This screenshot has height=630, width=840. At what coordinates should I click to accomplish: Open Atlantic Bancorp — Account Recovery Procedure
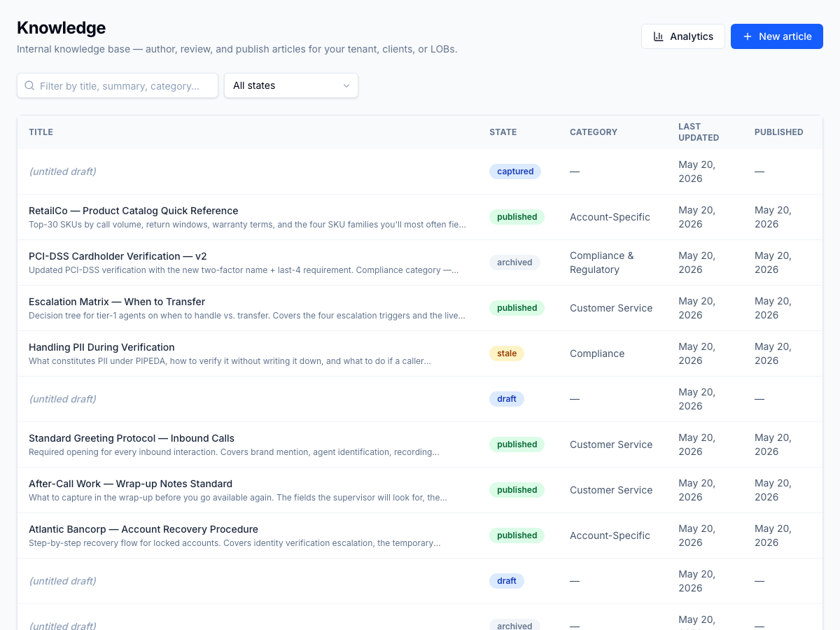pos(143,529)
